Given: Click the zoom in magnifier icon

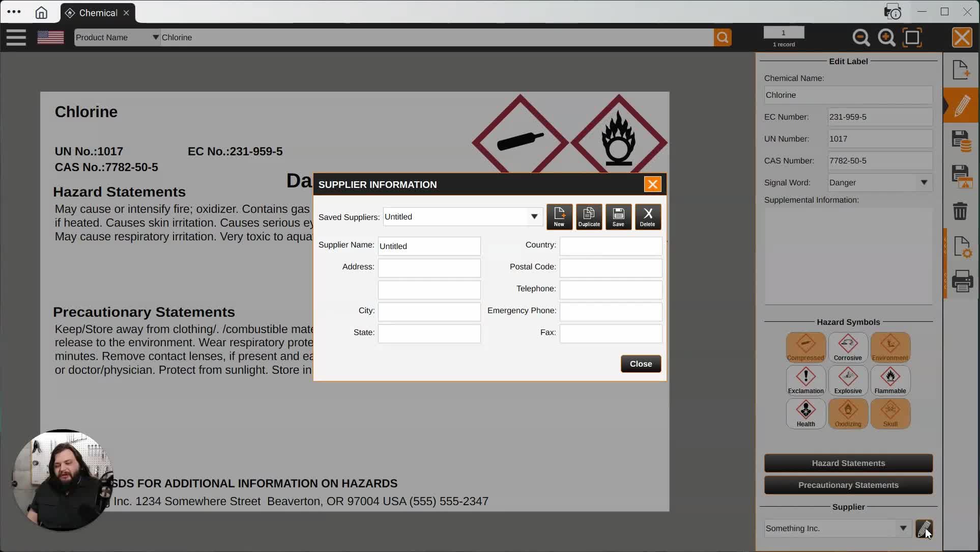Looking at the screenshot, I should coord(886,38).
